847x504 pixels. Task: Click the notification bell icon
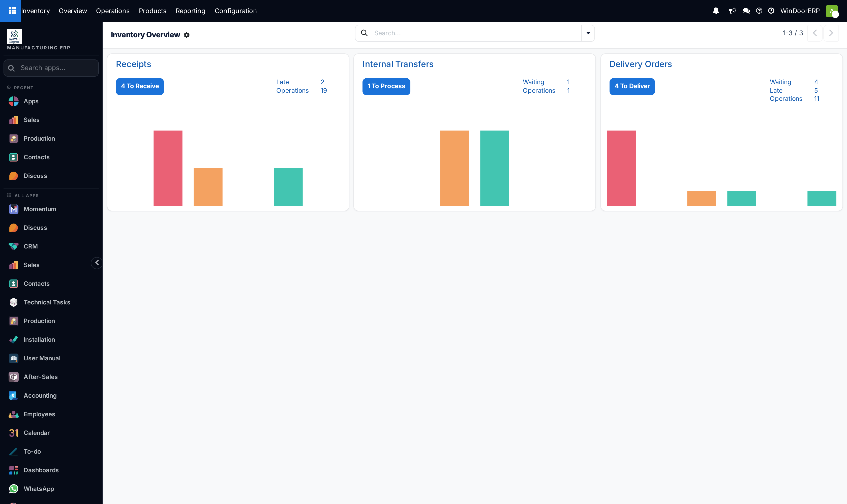716,11
